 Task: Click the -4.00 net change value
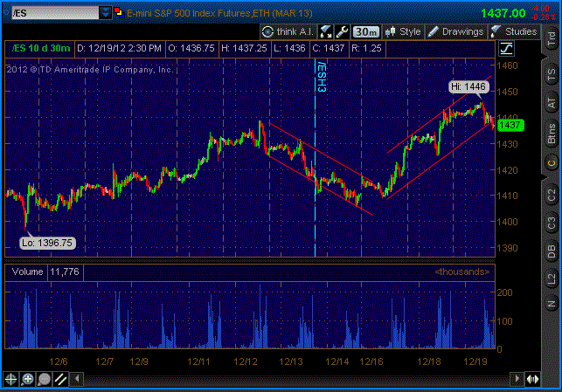[540, 8]
